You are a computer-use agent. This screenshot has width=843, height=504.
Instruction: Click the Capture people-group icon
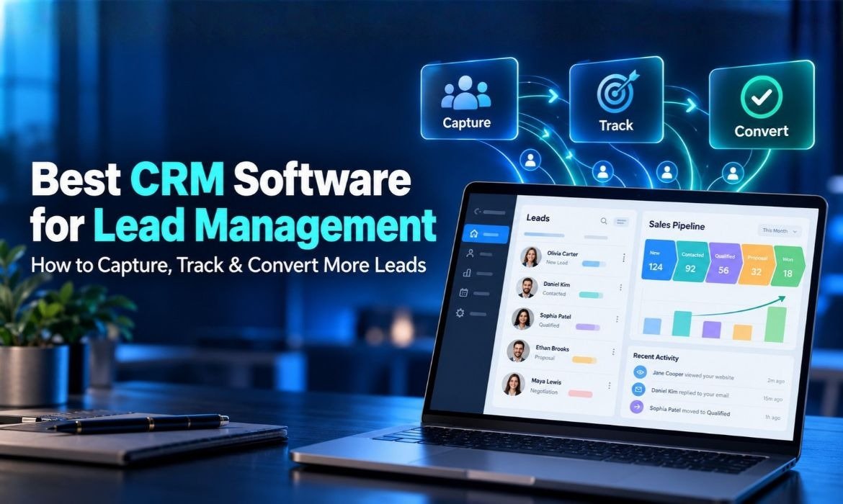465,93
